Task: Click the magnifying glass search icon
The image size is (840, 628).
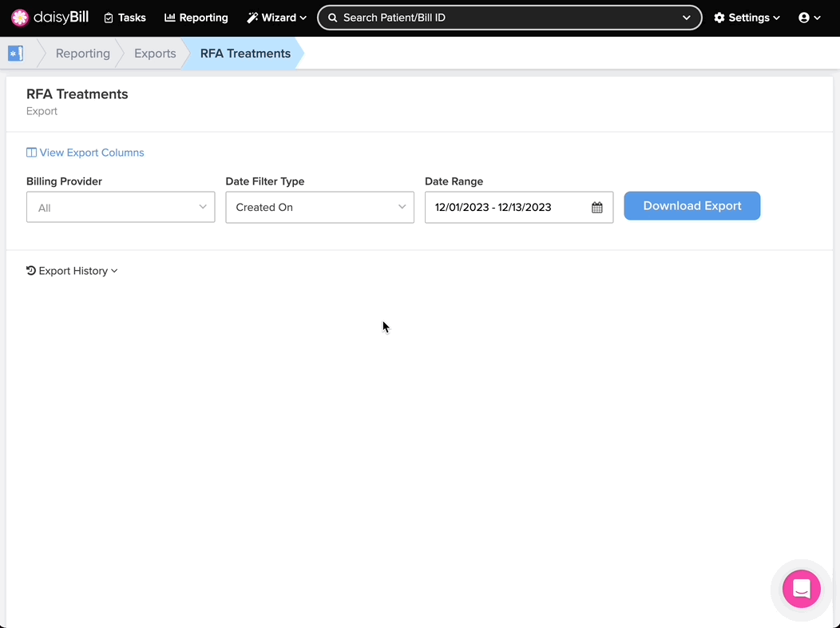Action: click(333, 18)
